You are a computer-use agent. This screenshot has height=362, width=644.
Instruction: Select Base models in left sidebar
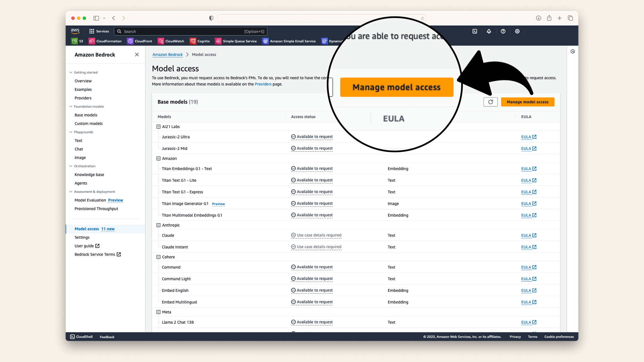point(86,115)
